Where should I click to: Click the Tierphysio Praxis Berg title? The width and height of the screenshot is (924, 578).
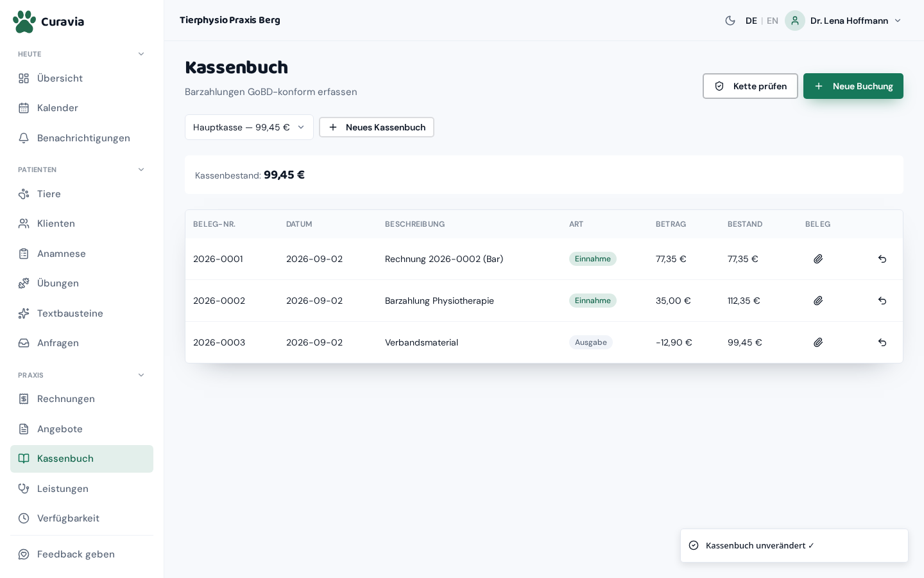[230, 20]
